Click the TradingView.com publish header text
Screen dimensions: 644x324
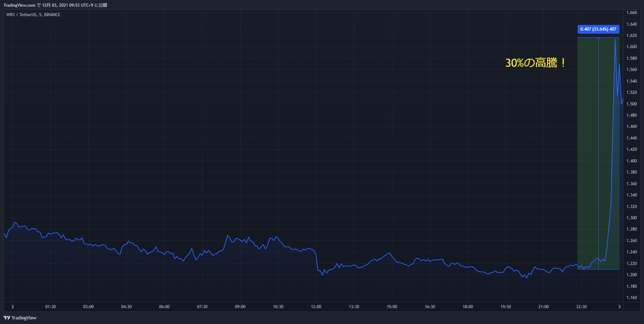point(55,5)
